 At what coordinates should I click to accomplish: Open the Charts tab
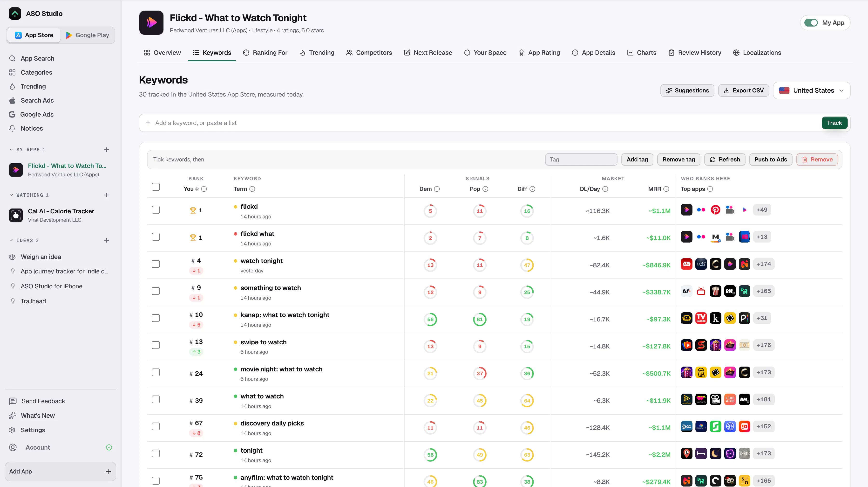coord(642,53)
